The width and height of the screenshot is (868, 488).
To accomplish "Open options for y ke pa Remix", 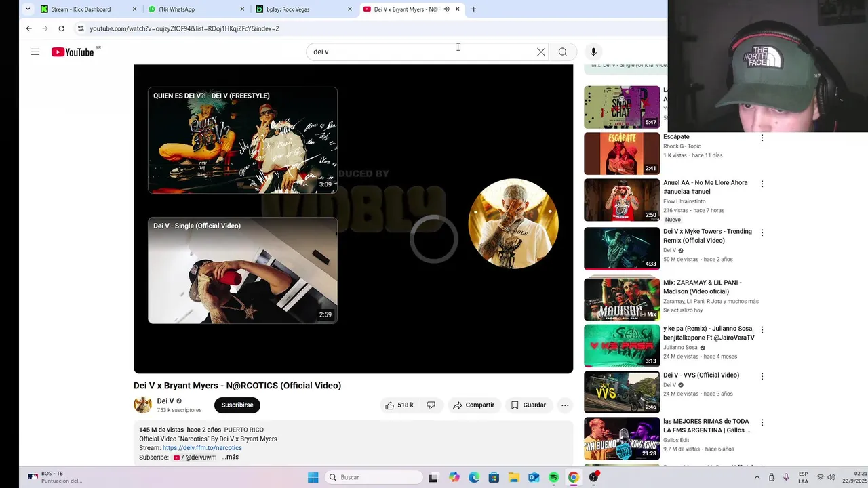I will [x=762, y=330].
